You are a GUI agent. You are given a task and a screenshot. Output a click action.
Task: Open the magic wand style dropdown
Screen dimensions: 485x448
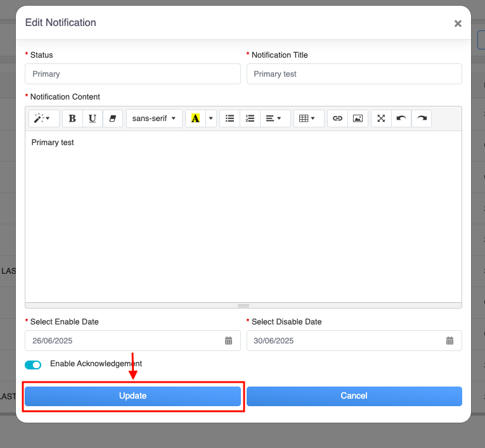pyautogui.click(x=44, y=118)
